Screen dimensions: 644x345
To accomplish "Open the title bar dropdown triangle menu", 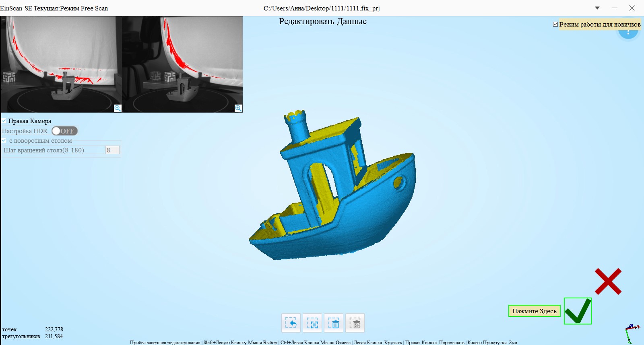I will coord(597,8).
